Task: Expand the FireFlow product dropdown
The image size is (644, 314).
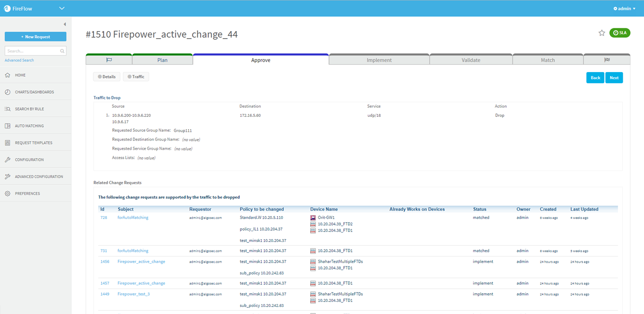Action: (62, 8)
